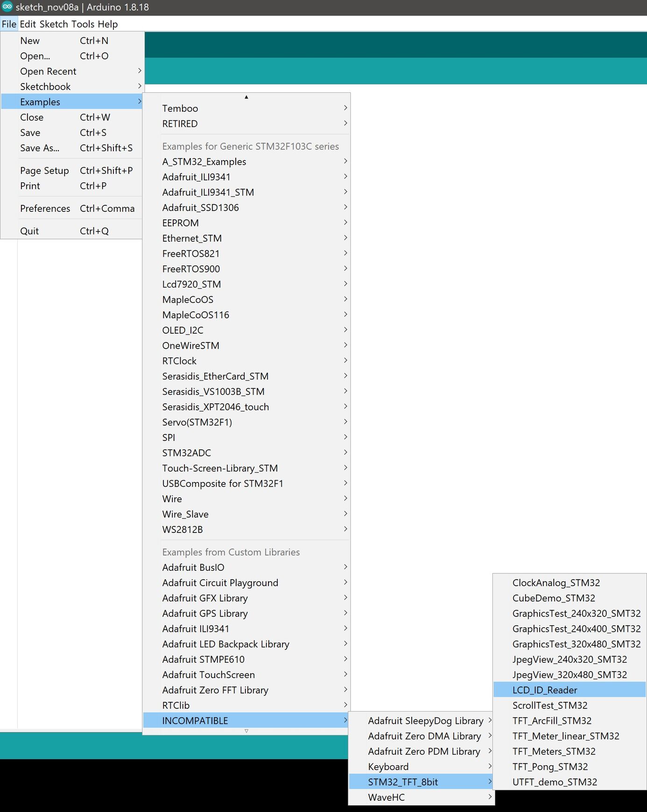Select Close in the File menu
Viewport: 647px width, 812px height.
(x=71, y=117)
